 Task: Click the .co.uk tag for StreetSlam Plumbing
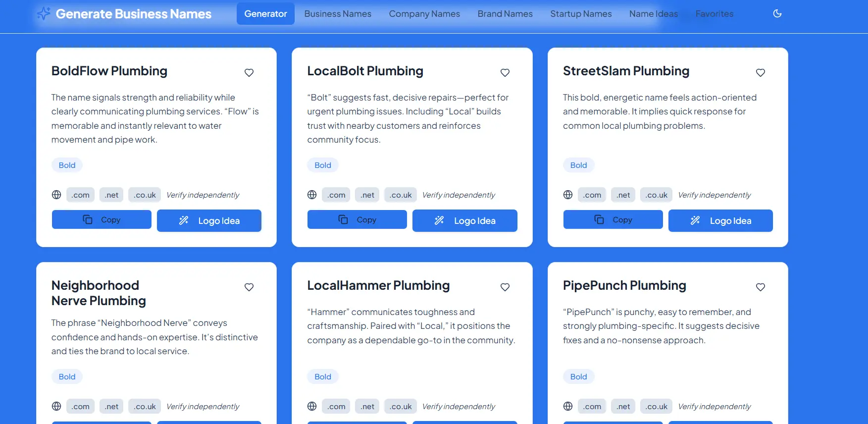click(x=657, y=195)
